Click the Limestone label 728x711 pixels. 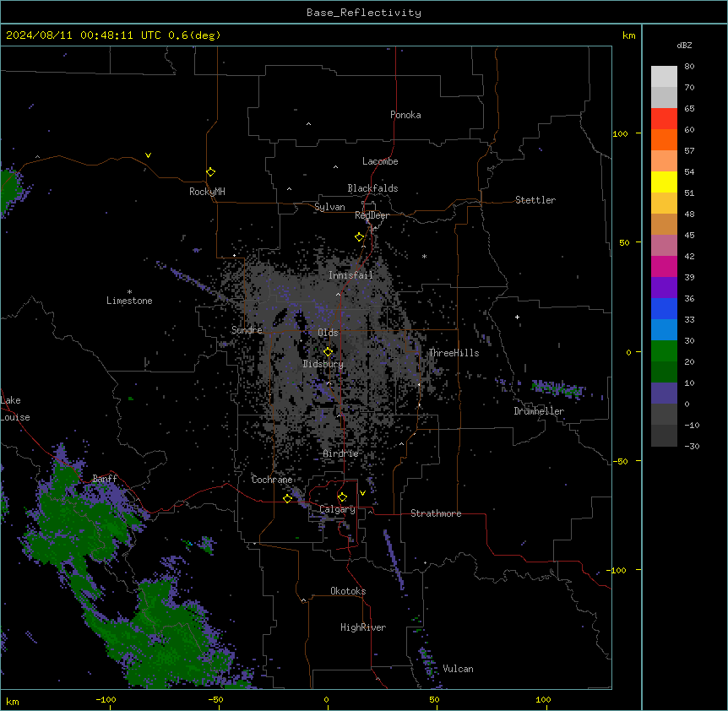pyautogui.click(x=129, y=301)
